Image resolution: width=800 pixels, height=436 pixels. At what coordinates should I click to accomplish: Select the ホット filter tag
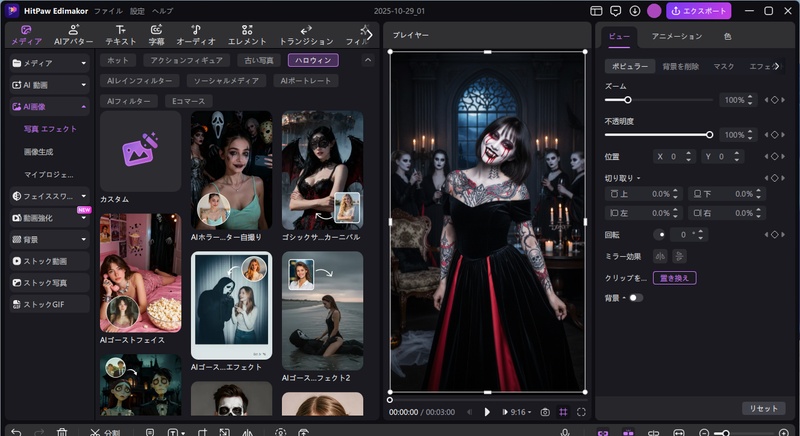click(118, 60)
